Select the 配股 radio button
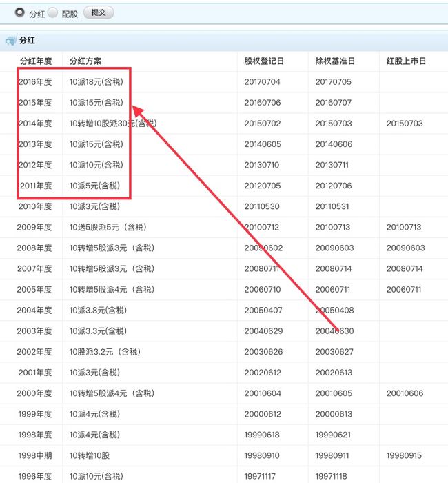Image resolution: width=448 pixels, height=483 pixels. [x=52, y=12]
